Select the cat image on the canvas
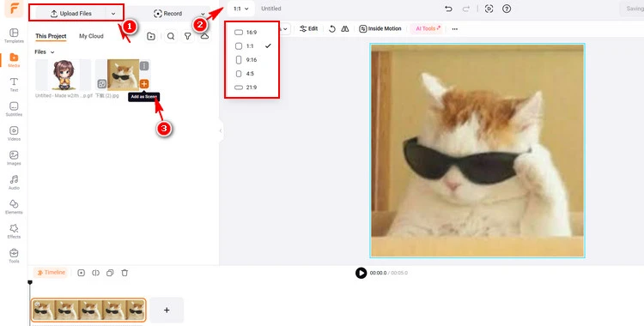 click(x=477, y=151)
